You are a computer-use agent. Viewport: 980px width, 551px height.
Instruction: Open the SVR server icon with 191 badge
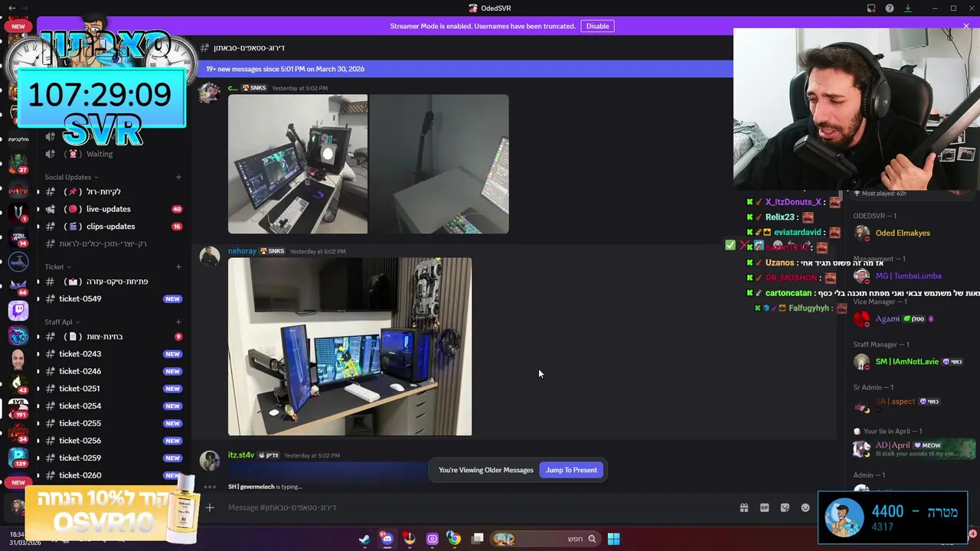pyautogui.click(x=18, y=408)
